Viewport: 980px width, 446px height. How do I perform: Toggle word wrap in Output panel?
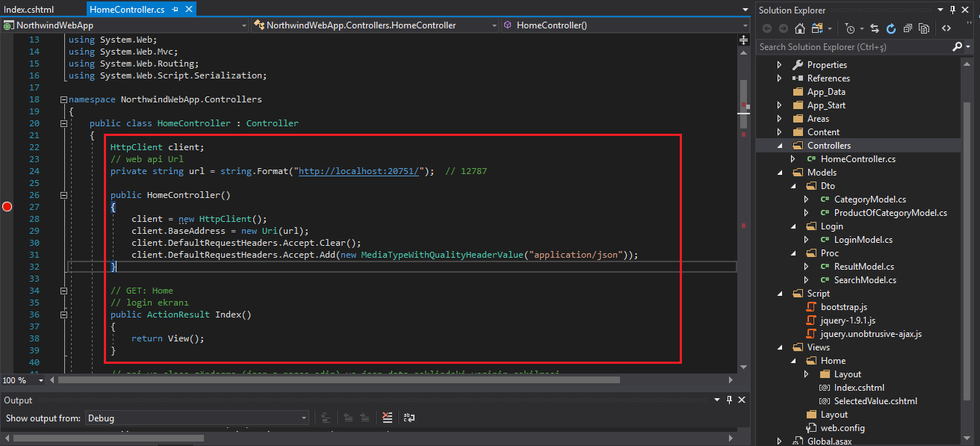[x=409, y=418]
